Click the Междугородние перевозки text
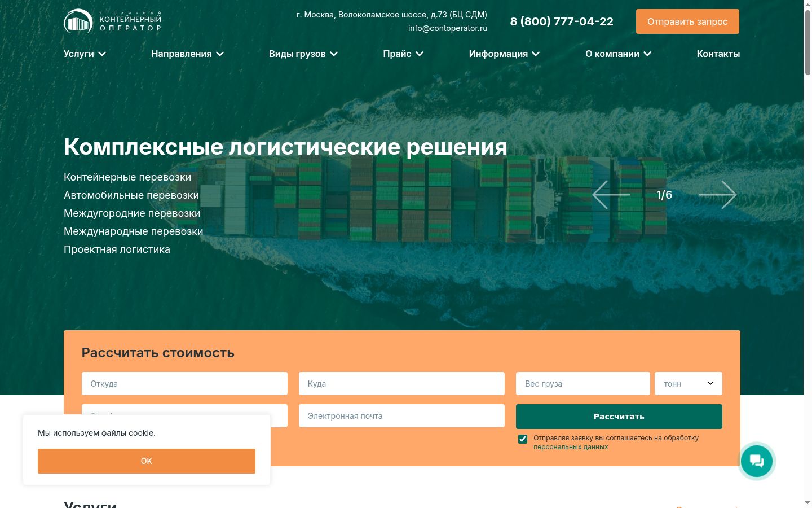The width and height of the screenshot is (812, 508). tap(132, 213)
